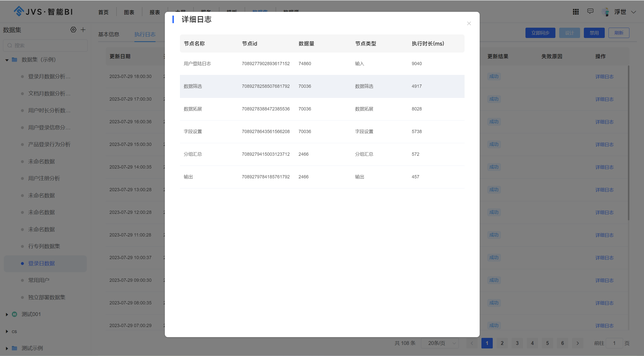Open dataset settings gear icon
644x356 pixels.
(x=73, y=30)
